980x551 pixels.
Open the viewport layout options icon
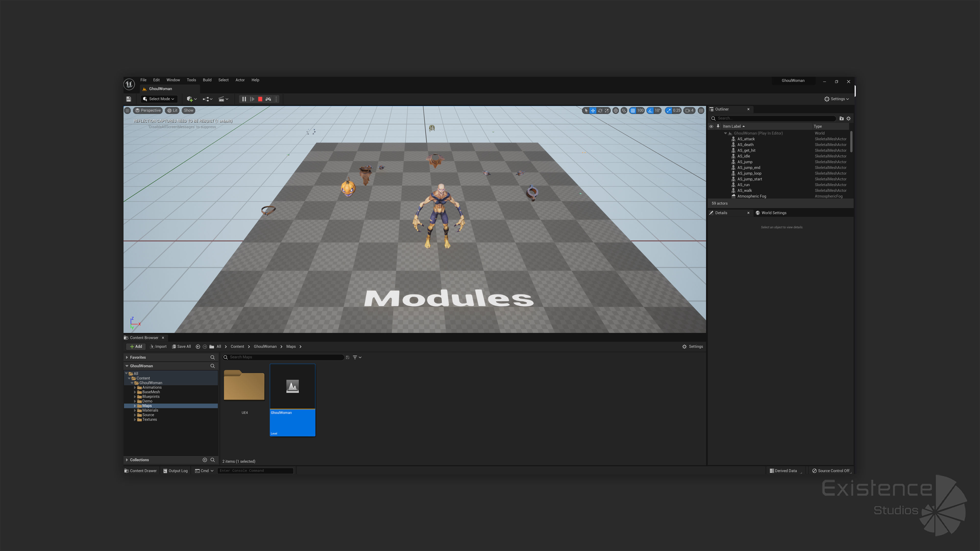click(701, 111)
